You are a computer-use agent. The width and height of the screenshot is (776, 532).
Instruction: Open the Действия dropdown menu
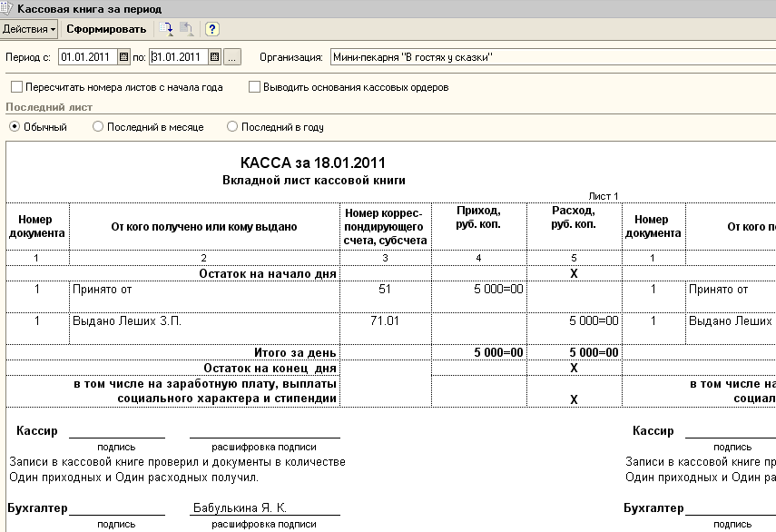(x=29, y=29)
